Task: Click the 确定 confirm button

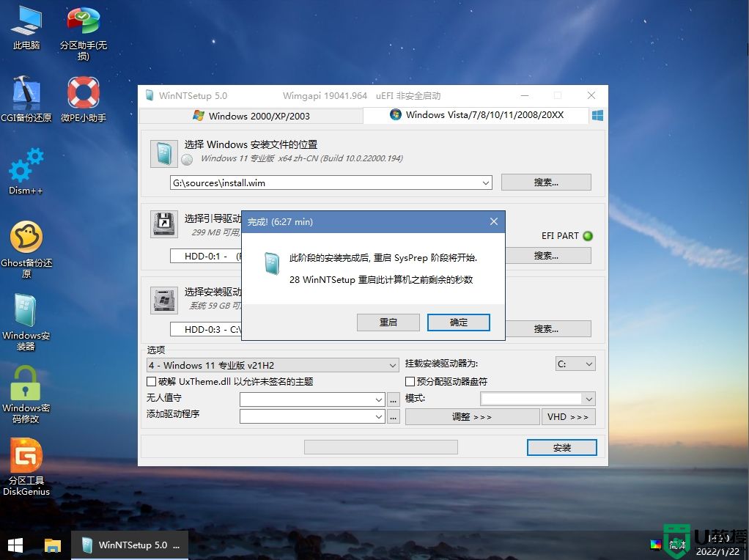Action: point(458,323)
